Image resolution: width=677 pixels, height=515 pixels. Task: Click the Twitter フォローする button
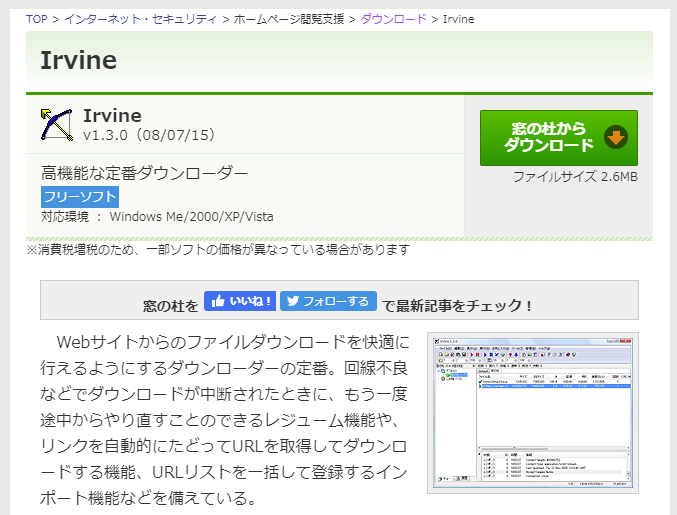(x=328, y=301)
